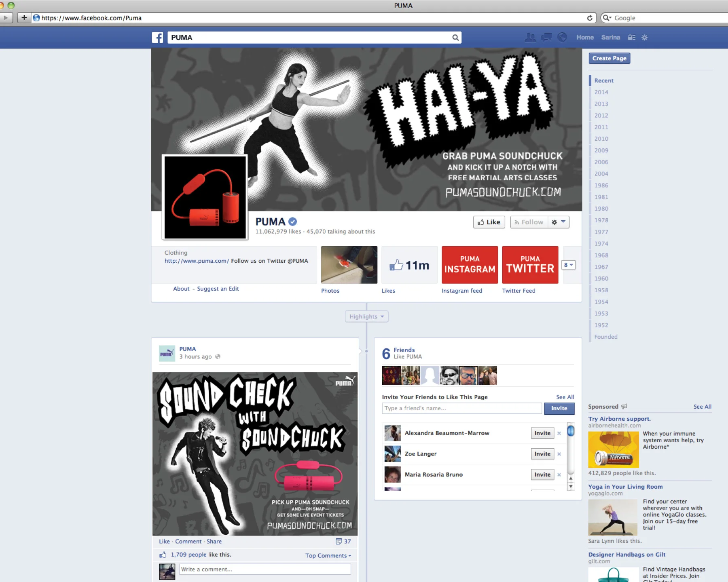Click the Write a comment field

coord(265,569)
